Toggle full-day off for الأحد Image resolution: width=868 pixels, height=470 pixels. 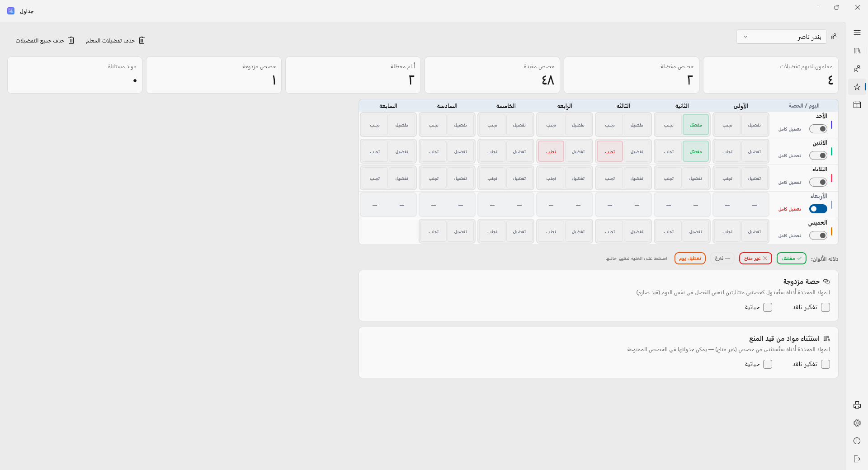818,129
